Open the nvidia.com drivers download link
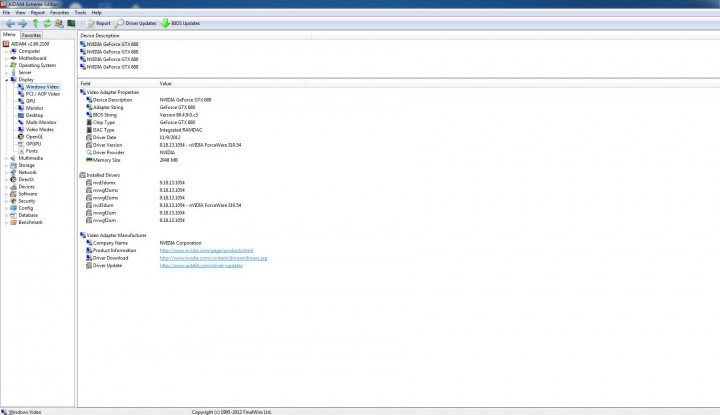The image size is (720, 415). pyautogui.click(x=214, y=258)
